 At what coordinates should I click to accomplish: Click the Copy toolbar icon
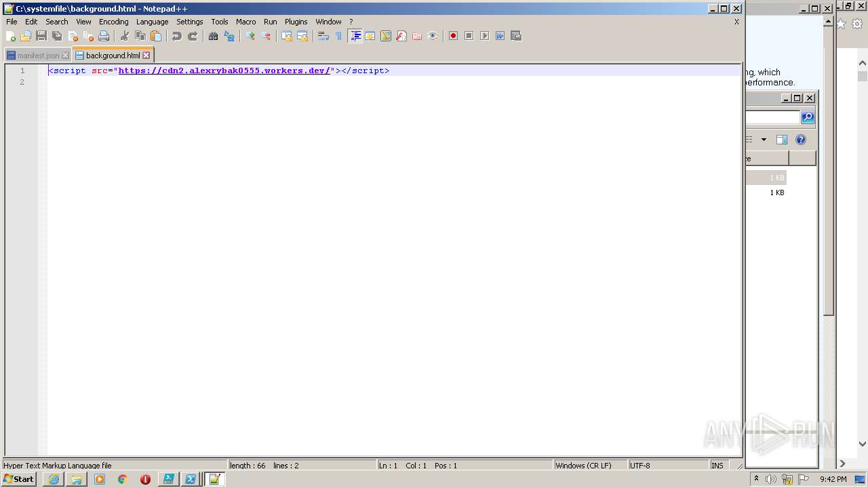click(140, 36)
